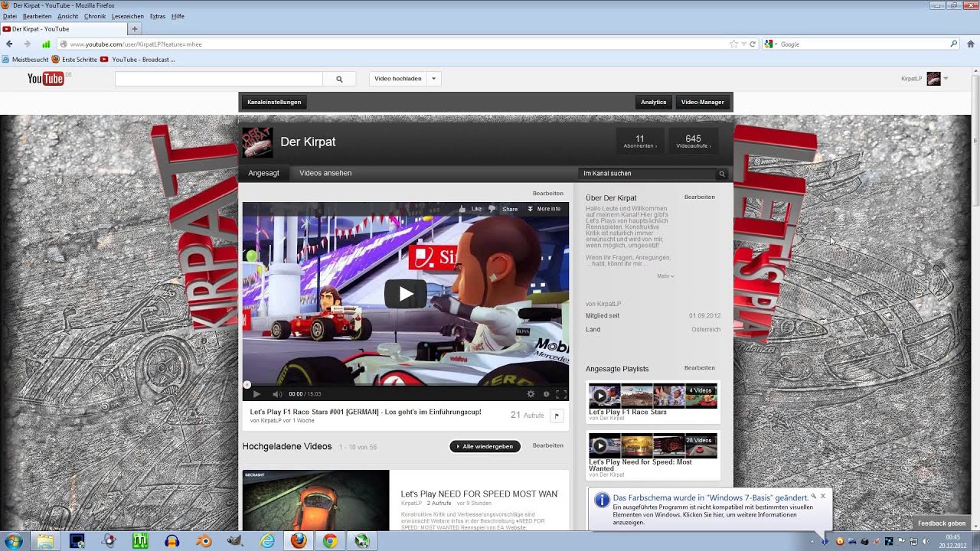Screen dimensions: 980x551
Task: Click the Feedback geben button
Action: (942, 523)
